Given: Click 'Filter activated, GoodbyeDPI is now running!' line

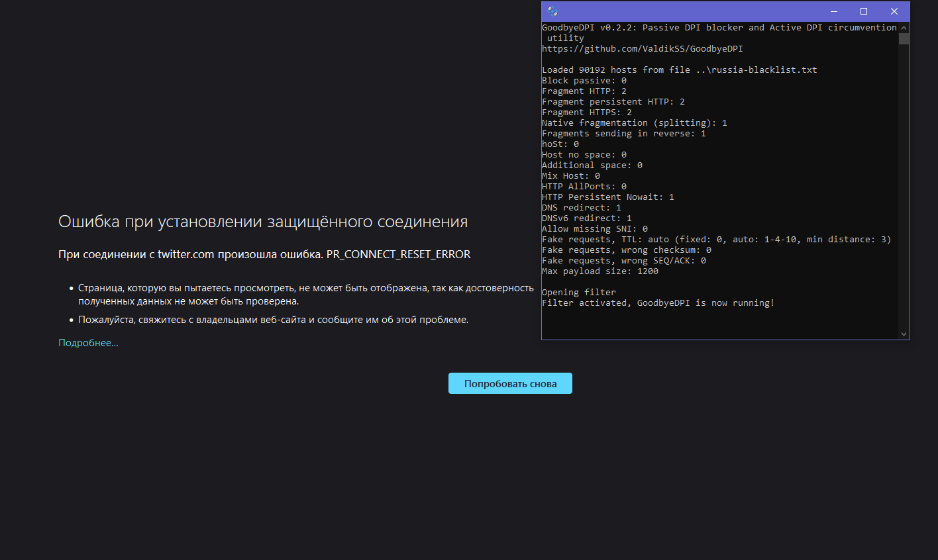Looking at the screenshot, I should tap(658, 303).
